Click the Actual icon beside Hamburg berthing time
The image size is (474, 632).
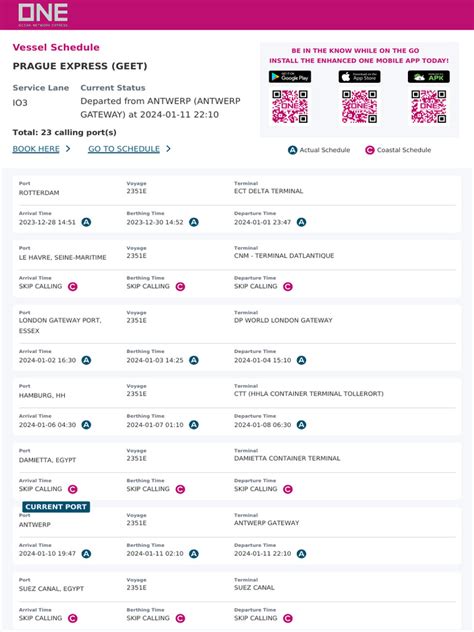pyautogui.click(x=194, y=425)
